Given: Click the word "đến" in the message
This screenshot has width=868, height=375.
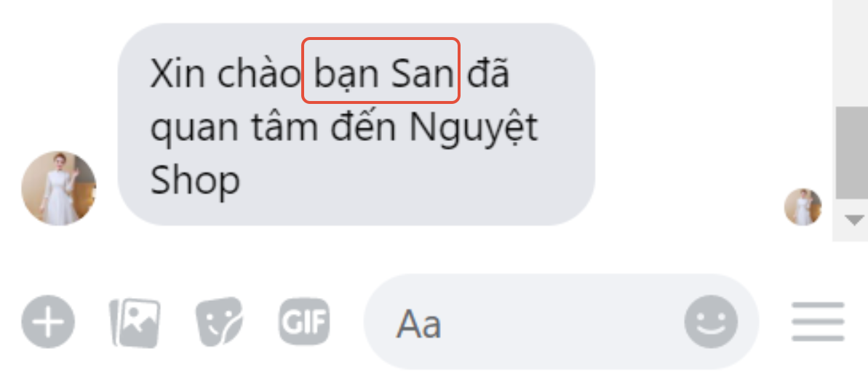Looking at the screenshot, I should pyautogui.click(x=363, y=127).
